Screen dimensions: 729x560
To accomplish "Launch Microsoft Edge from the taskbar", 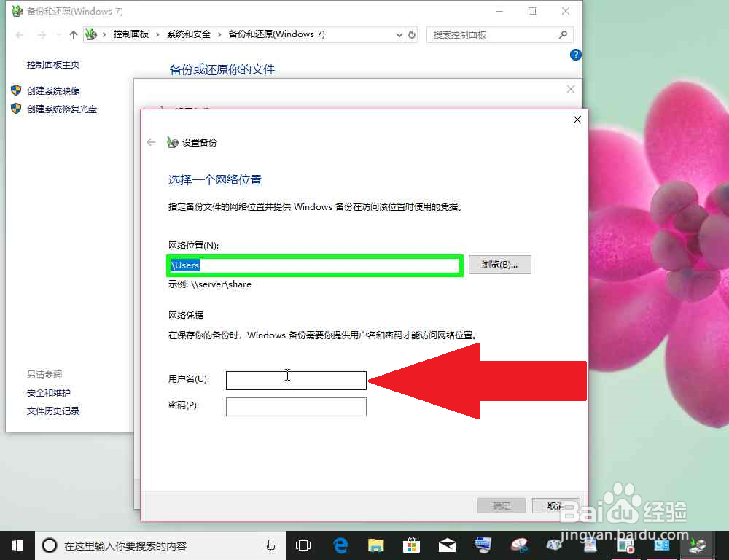I will point(340,545).
